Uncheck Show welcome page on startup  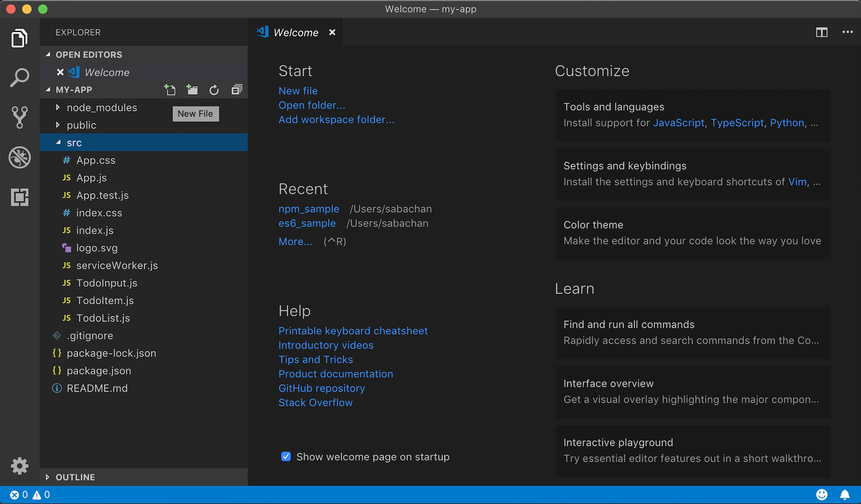click(x=286, y=457)
